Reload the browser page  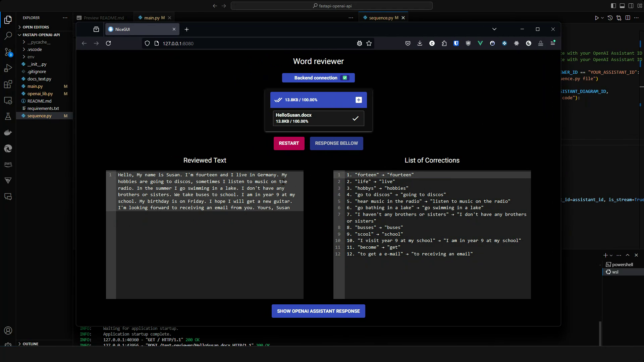pyautogui.click(x=108, y=43)
